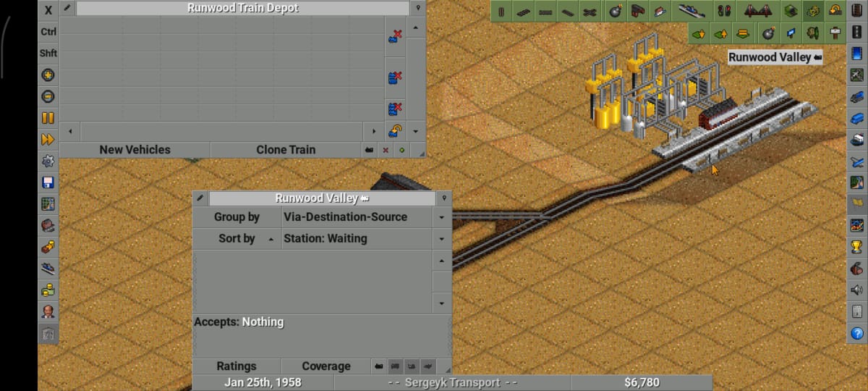The width and height of the screenshot is (868, 391).
Task: Toggle fast forward mode
Action: [48, 140]
